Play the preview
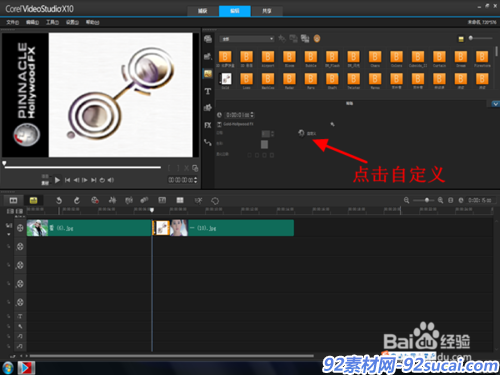Viewport: 500px width, 375px height. pyautogui.click(x=57, y=180)
